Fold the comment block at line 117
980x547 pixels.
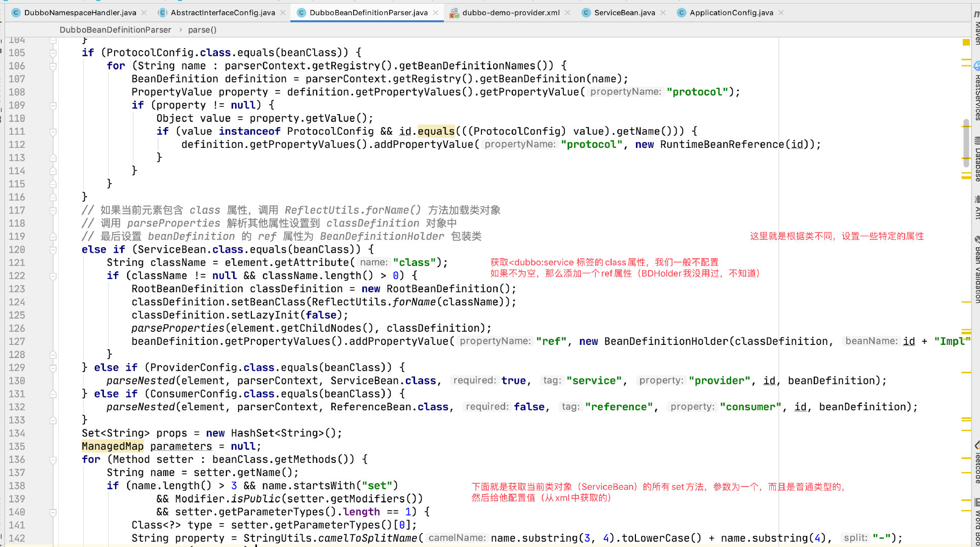(53, 210)
